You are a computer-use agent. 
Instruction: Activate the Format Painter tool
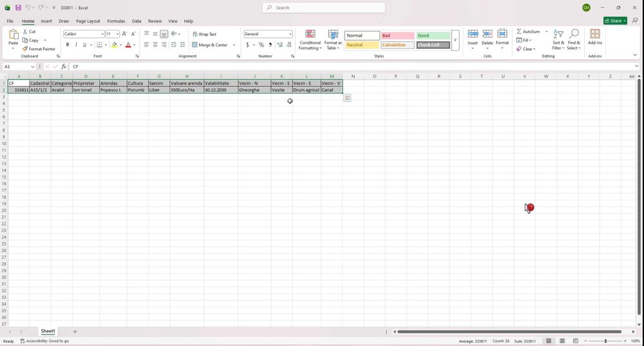point(39,49)
